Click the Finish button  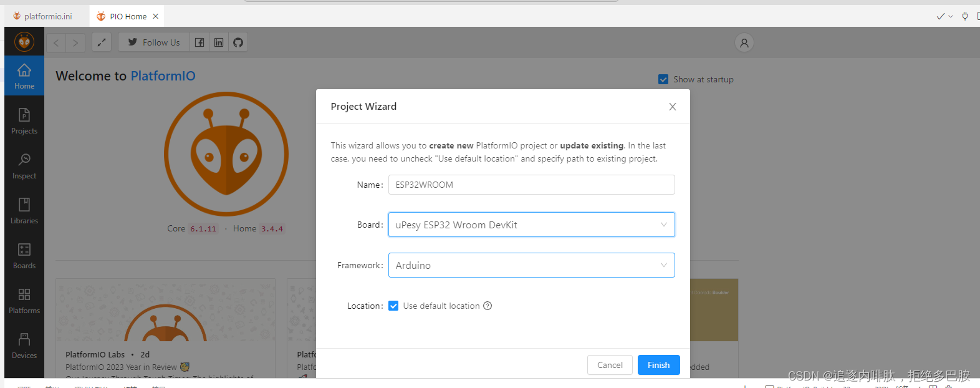pos(658,365)
